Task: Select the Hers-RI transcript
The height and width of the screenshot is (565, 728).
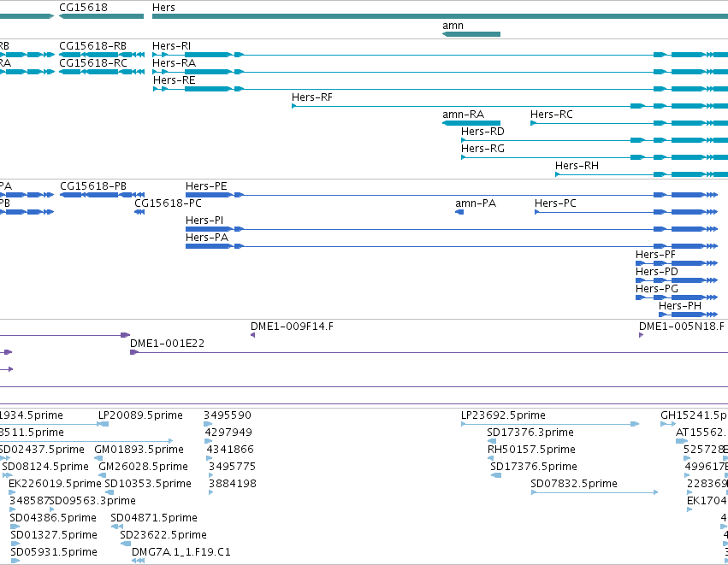Action: [440, 55]
